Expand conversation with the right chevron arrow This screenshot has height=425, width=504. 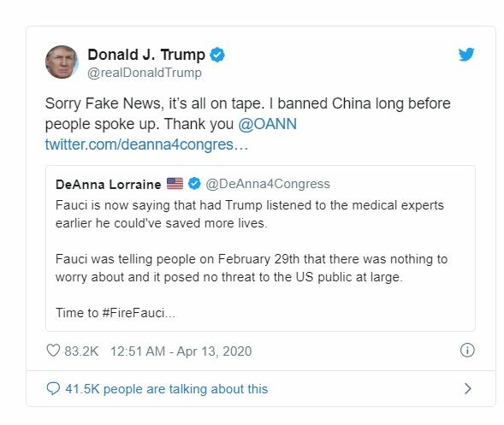click(x=468, y=389)
